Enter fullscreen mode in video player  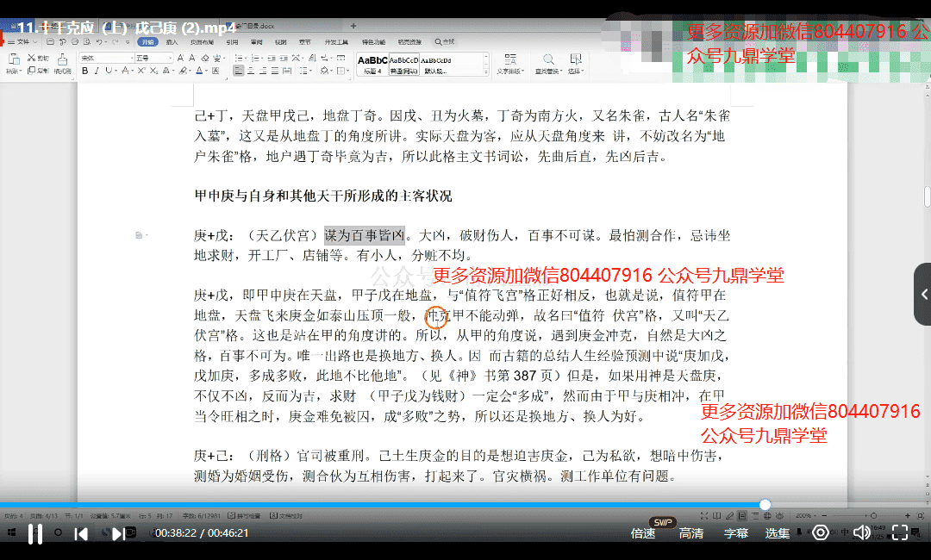click(900, 533)
